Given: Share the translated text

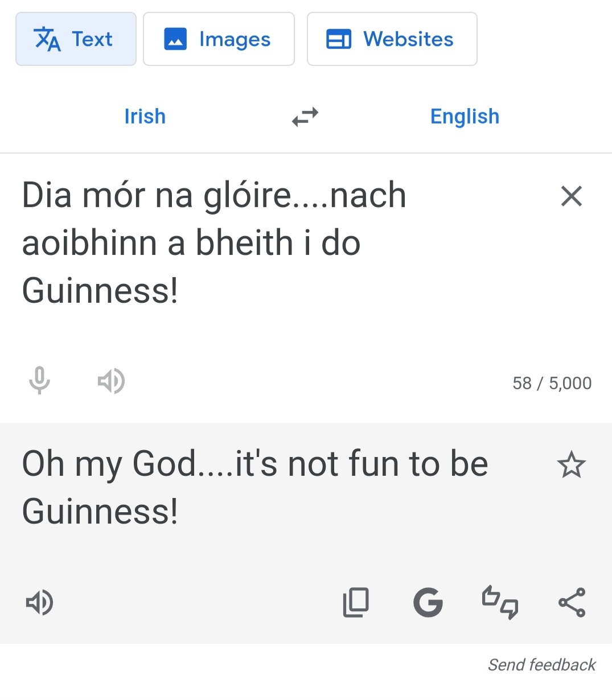Looking at the screenshot, I should pos(572,603).
